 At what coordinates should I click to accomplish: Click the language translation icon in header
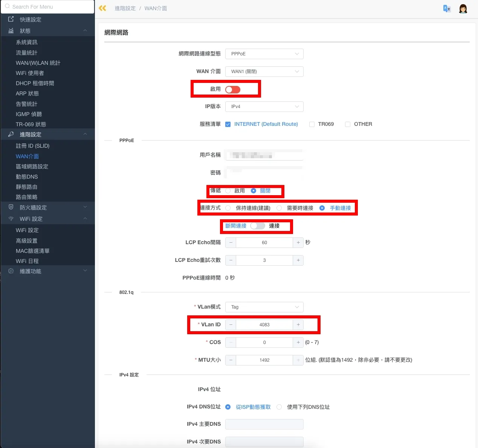(x=447, y=8)
